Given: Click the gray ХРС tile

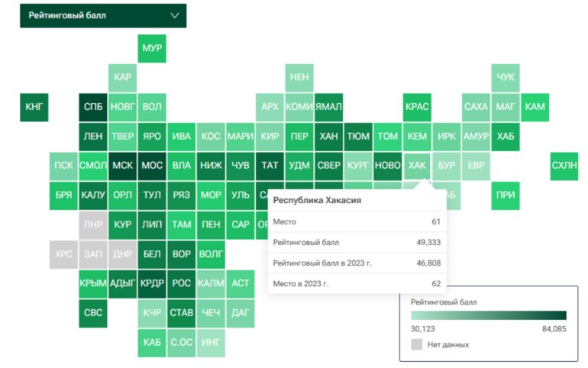Looking at the screenshot, I should click(63, 254).
